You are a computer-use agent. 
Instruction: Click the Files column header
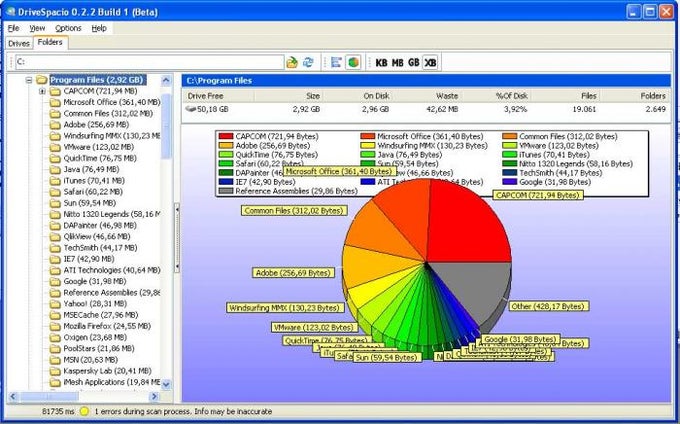tap(565, 96)
